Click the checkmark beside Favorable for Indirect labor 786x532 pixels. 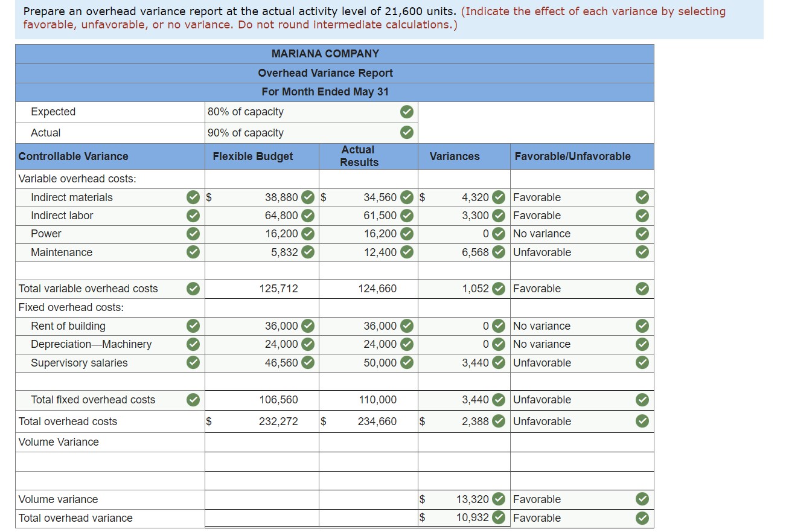642,216
